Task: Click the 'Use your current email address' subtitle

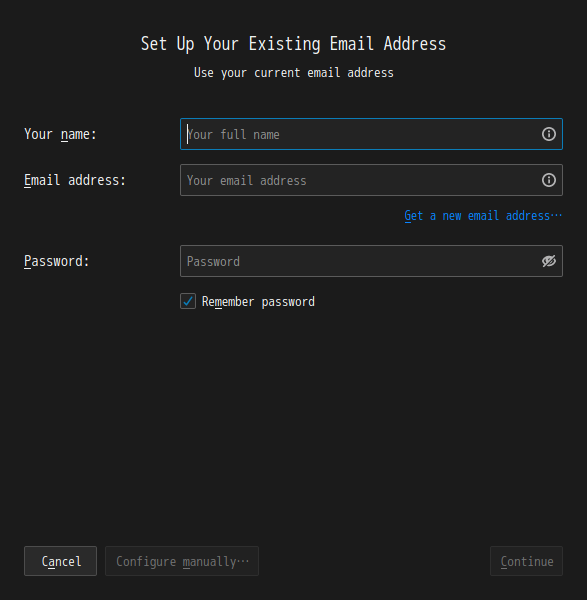Action: click(294, 73)
